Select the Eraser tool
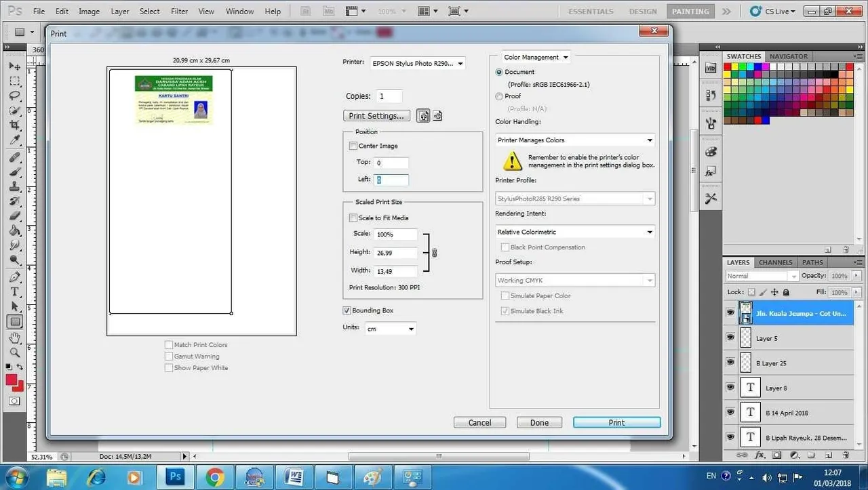This screenshot has height=490, width=868. (14, 216)
